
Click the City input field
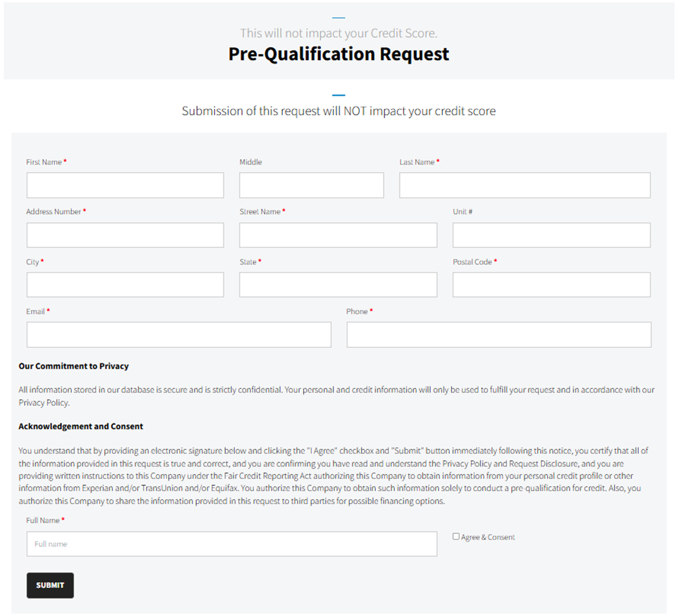pyautogui.click(x=125, y=285)
